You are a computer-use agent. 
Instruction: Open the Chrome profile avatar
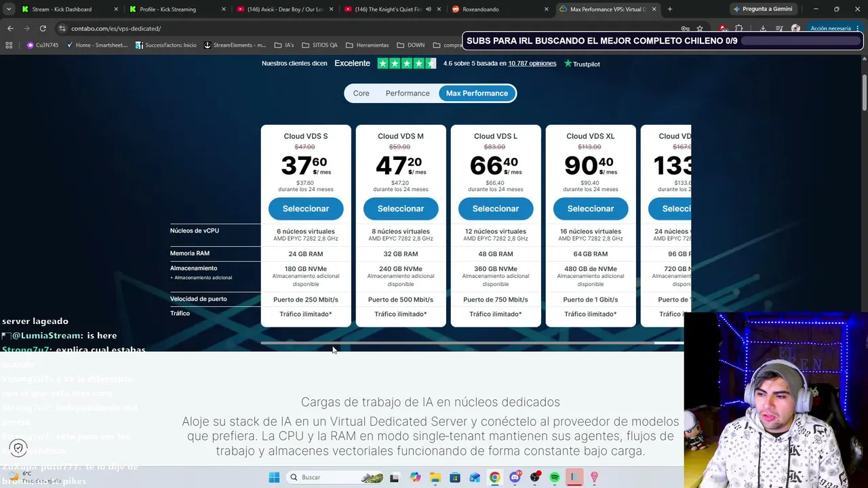click(795, 28)
